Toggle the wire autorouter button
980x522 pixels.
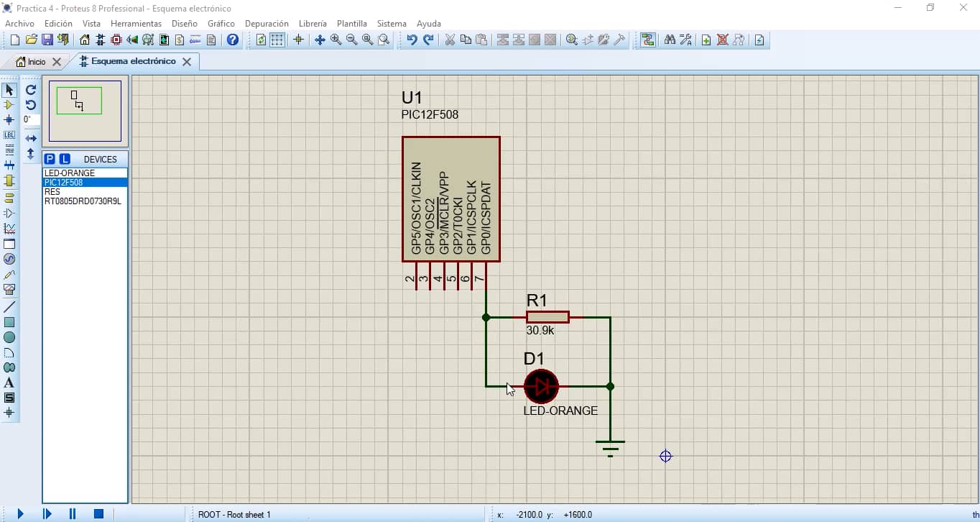click(x=648, y=40)
